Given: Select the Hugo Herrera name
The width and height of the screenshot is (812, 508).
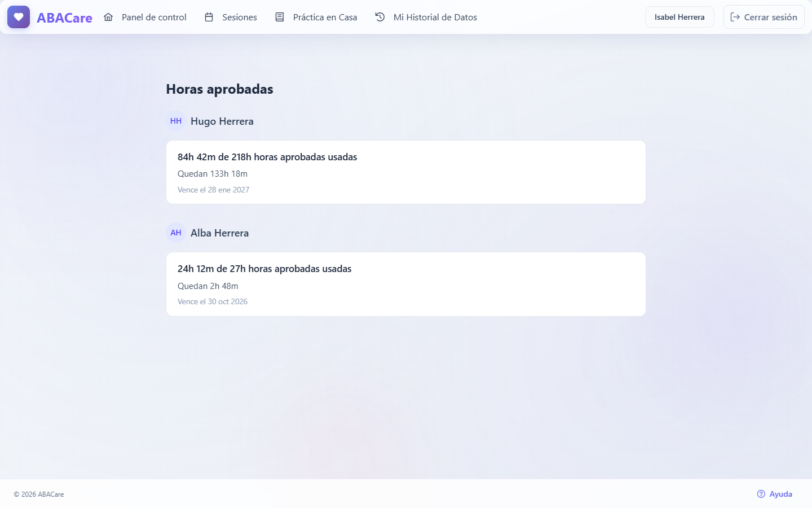Looking at the screenshot, I should 222,121.
